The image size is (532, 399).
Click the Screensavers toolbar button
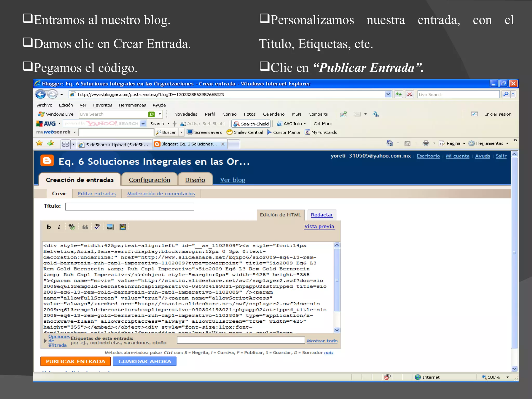[x=204, y=132]
